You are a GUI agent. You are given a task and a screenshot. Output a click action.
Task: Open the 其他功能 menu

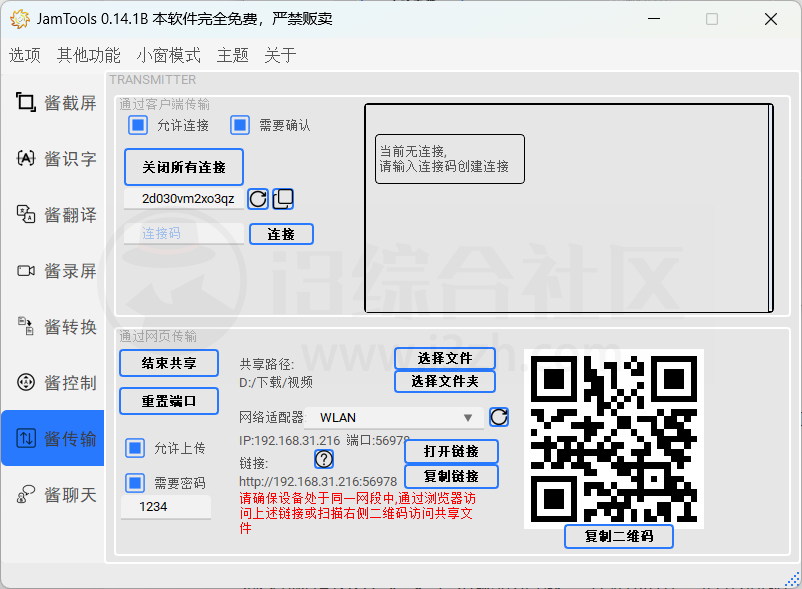click(88, 55)
